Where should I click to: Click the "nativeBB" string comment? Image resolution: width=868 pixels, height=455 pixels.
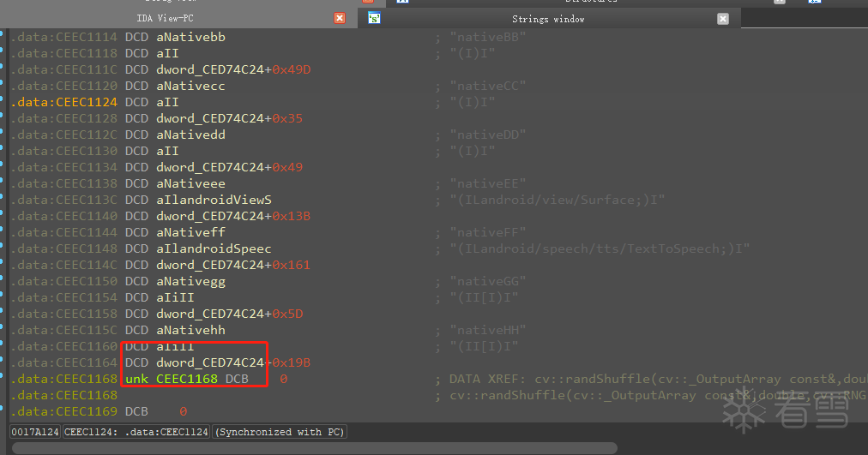488,37
